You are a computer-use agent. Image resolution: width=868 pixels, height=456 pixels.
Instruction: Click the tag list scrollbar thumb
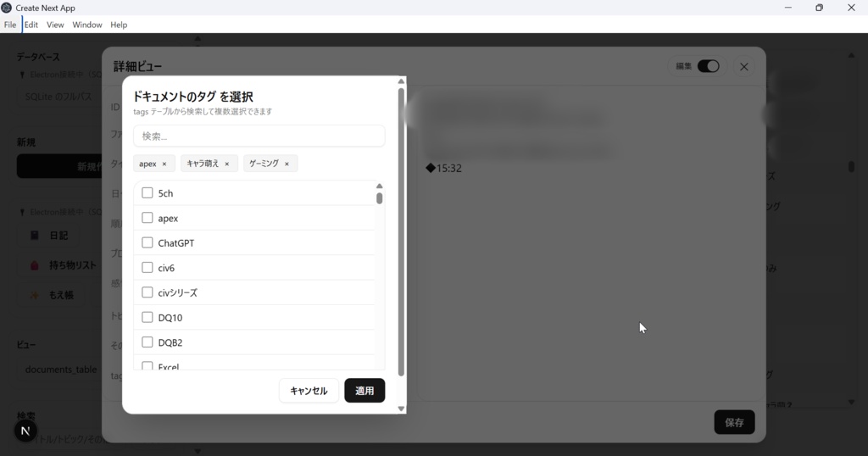[x=379, y=198]
